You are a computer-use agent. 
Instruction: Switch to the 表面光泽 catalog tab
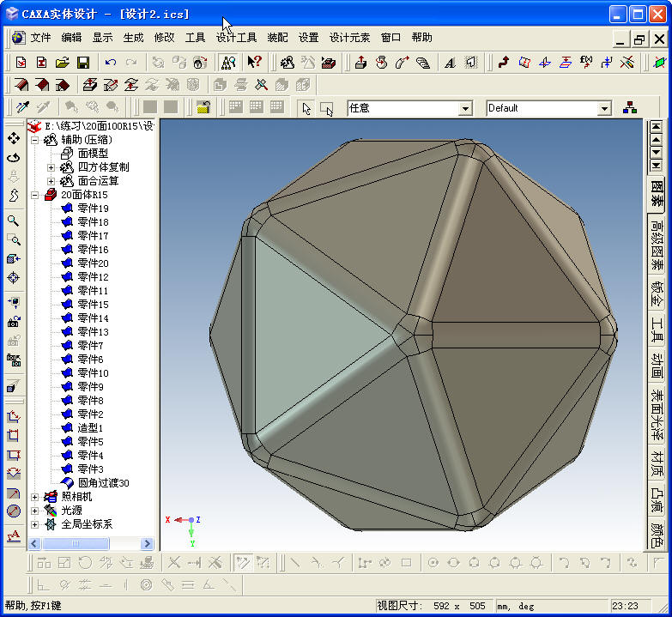657,414
